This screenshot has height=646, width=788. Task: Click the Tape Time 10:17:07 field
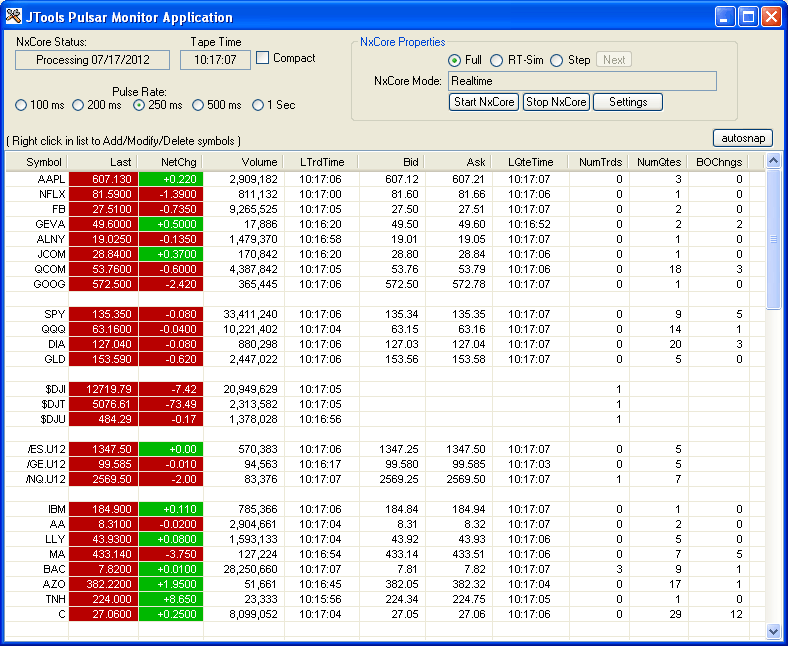[x=215, y=60]
